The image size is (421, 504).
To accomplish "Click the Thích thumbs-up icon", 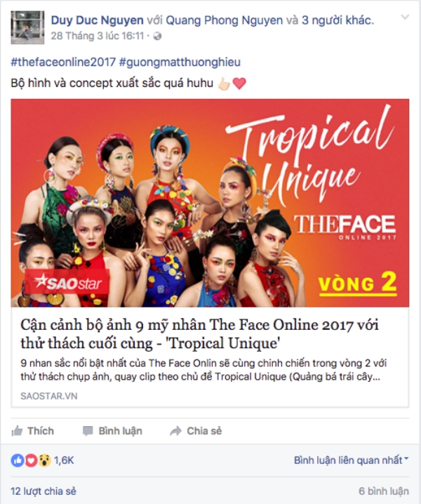I will (x=17, y=431).
